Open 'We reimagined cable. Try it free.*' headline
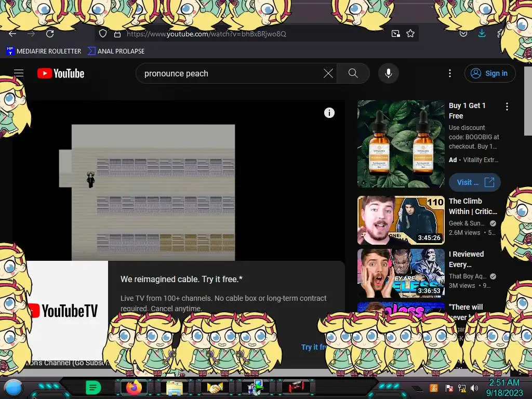Screen dimensions: 532x399 (x=181, y=279)
